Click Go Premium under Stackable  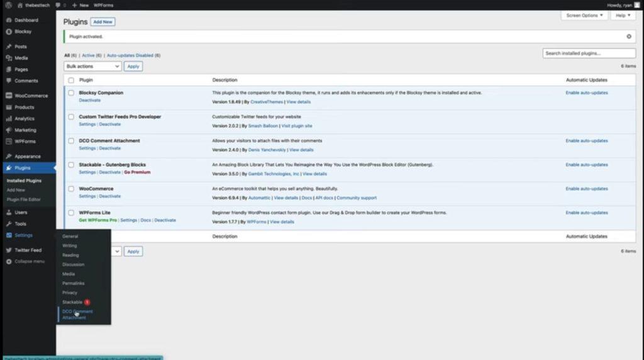coord(137,172)
